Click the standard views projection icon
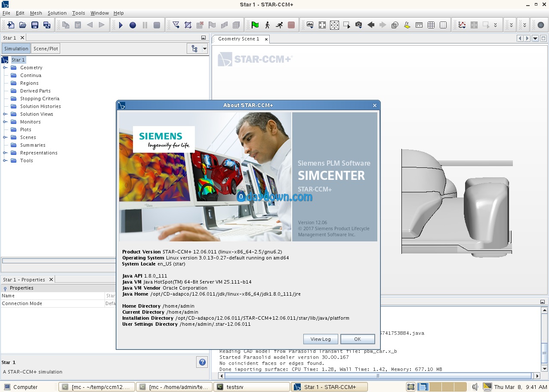 [334, 25]
